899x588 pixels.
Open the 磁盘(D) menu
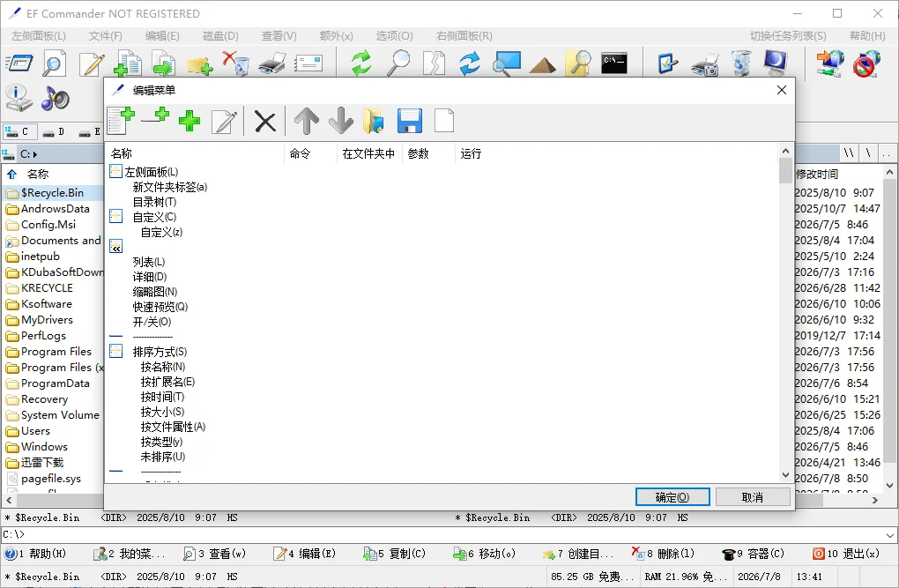(x=220, y=35)
